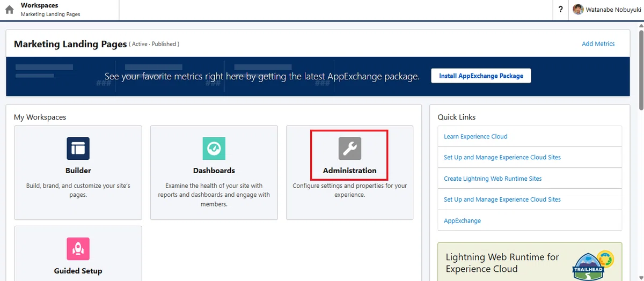Screen dimensions: 644x281
Task: Open the AppExchange quick link
Action: tap(462, 220)
